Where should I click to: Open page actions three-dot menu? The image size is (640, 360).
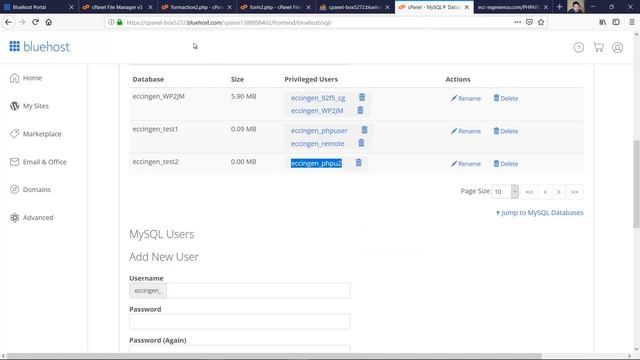click(518, 22)
